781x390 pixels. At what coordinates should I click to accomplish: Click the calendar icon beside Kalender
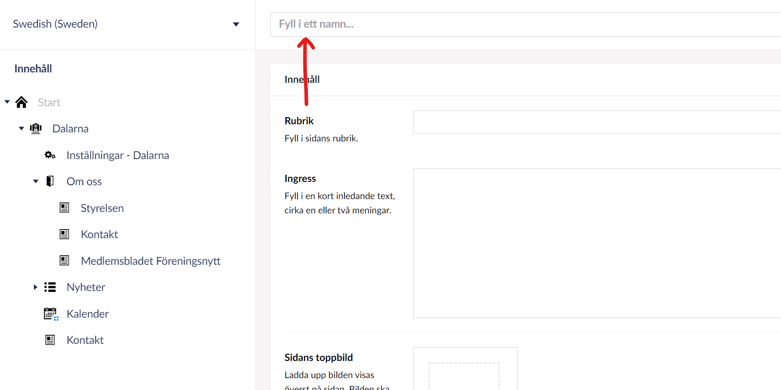51,314
